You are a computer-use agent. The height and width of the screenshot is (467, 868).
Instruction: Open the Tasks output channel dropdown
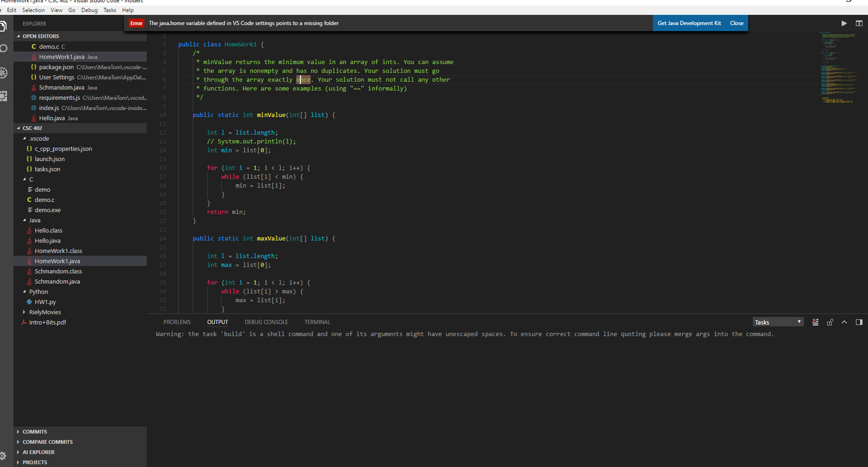pyautogui.click(x=778, y=322)
